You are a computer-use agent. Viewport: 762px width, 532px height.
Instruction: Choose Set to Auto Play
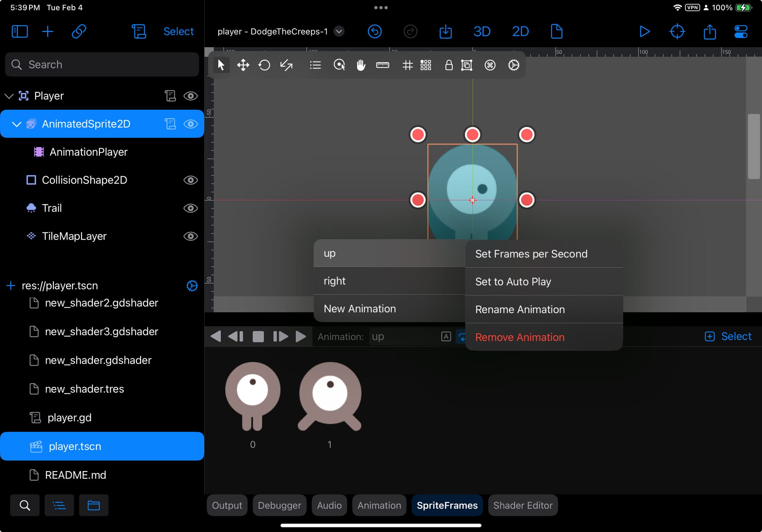tap(513, 282)
